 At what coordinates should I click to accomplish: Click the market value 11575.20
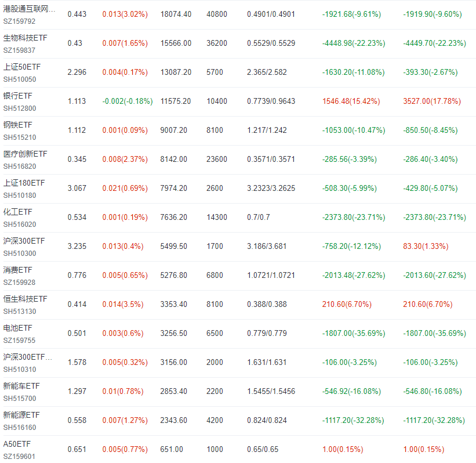tap(176, 101)
